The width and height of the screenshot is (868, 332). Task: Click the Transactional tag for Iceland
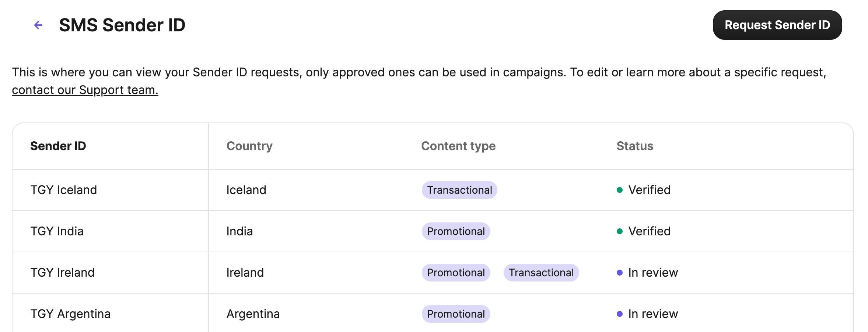(x=459, y=190)
